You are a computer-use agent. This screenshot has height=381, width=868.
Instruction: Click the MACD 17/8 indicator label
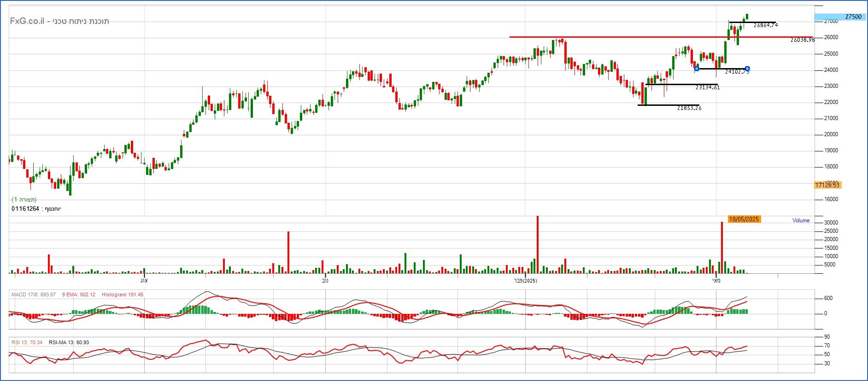point(34,294)
